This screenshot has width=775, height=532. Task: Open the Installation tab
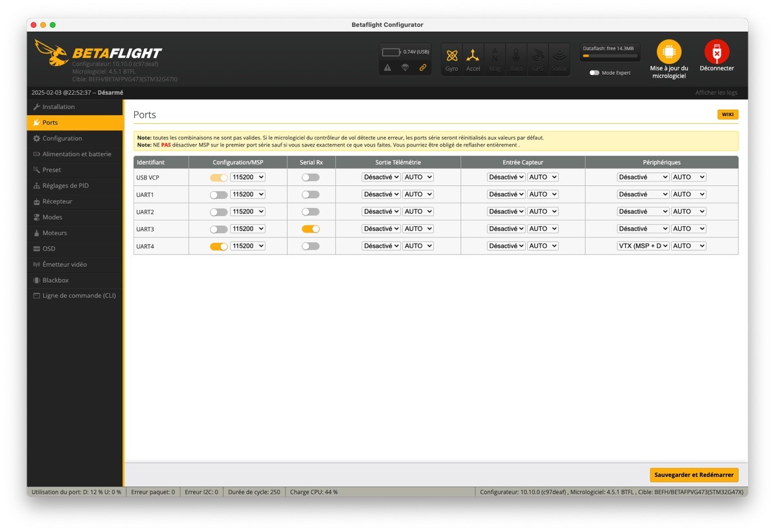pos(75,107)
